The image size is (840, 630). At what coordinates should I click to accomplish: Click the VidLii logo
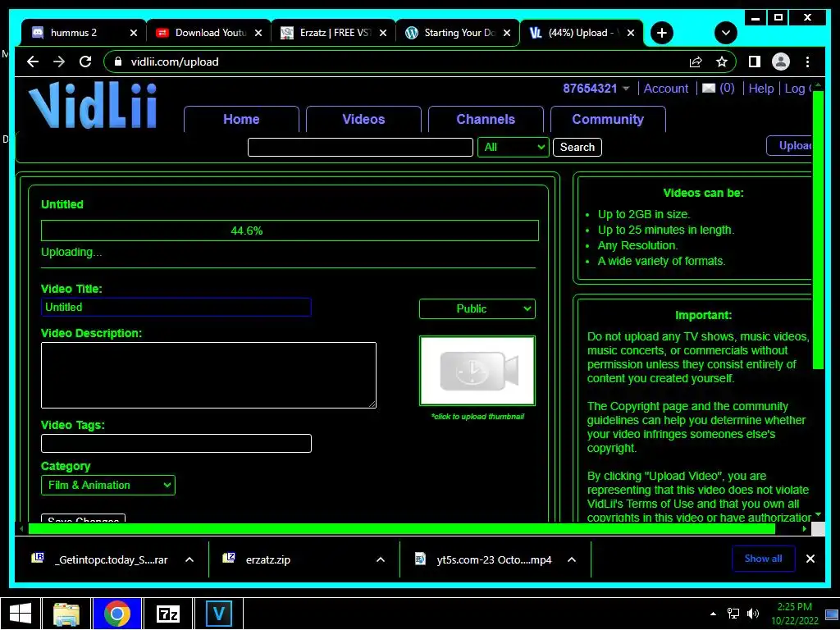pyautogui.click(x=93, y=106)
